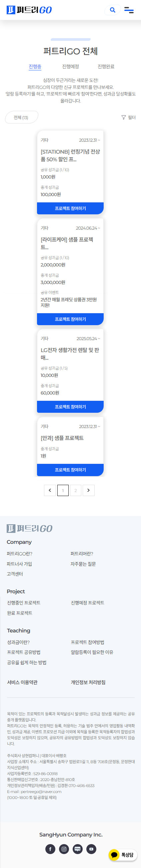Screen dimensions: 141x868
Task: Select the 전체 (13) category pill
Action: click(21, 117)
